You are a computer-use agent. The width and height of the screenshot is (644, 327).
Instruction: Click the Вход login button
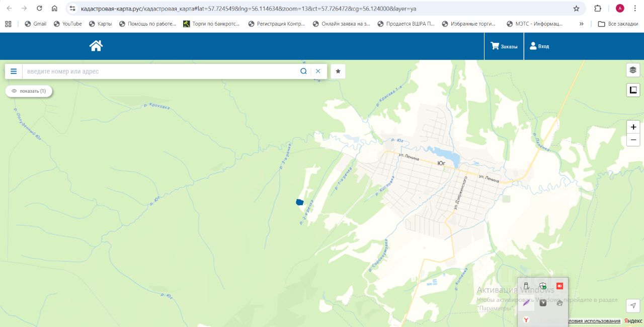539,46
